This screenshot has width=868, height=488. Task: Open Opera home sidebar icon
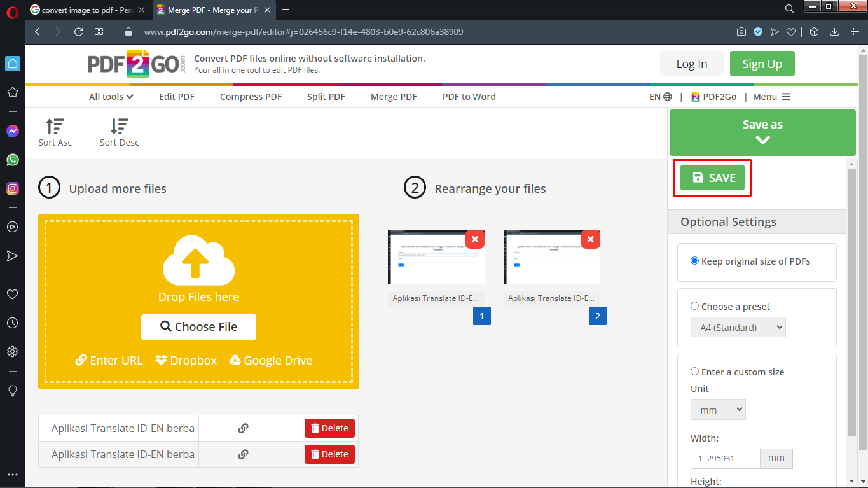point(12,63)
